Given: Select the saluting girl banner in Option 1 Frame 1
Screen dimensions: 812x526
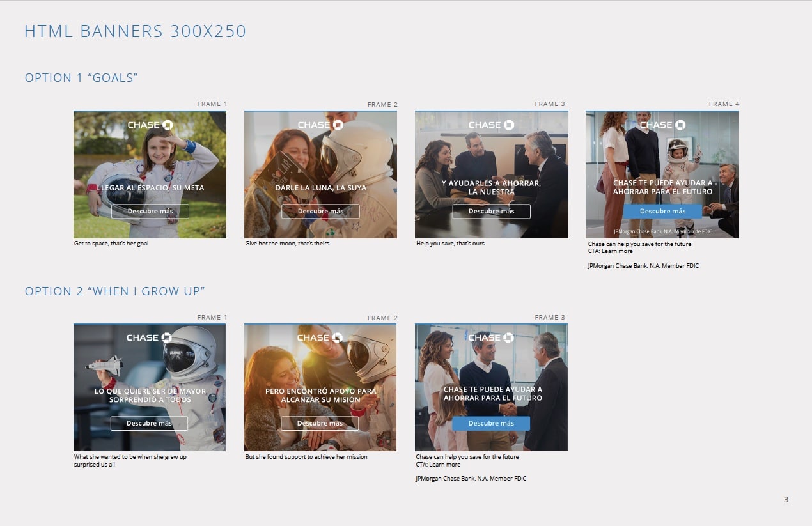Looking at the screenshot, I should (x=150, y=174).
